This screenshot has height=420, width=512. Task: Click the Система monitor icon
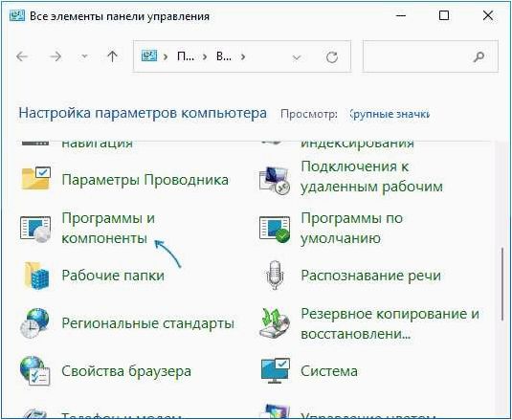(x=276, y=370)
